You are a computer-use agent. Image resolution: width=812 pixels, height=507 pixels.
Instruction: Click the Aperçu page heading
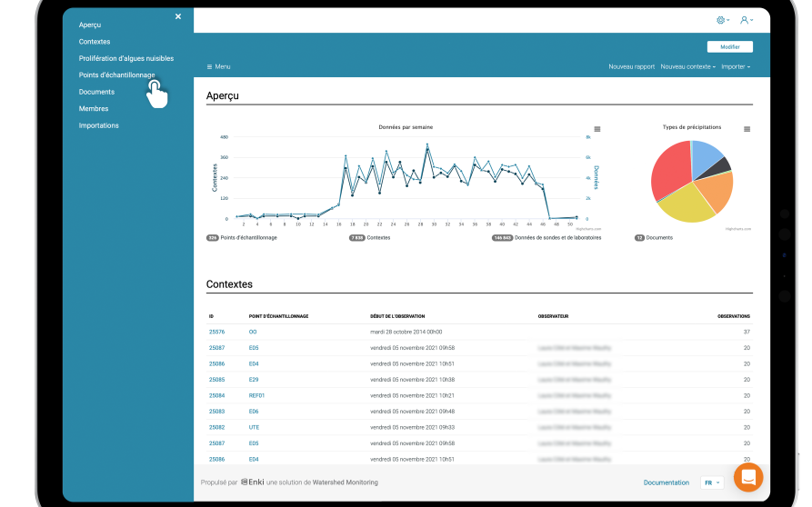222,95
